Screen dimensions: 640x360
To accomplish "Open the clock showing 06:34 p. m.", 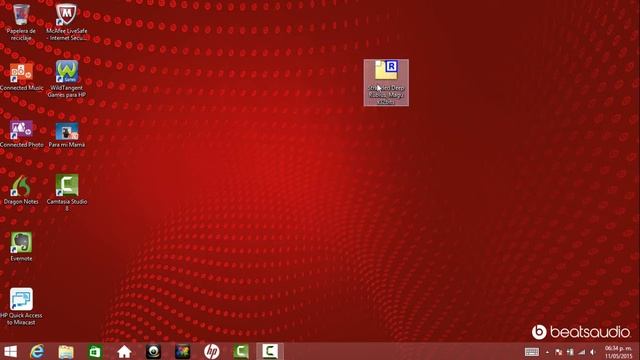I will click(x=618, y=352).
